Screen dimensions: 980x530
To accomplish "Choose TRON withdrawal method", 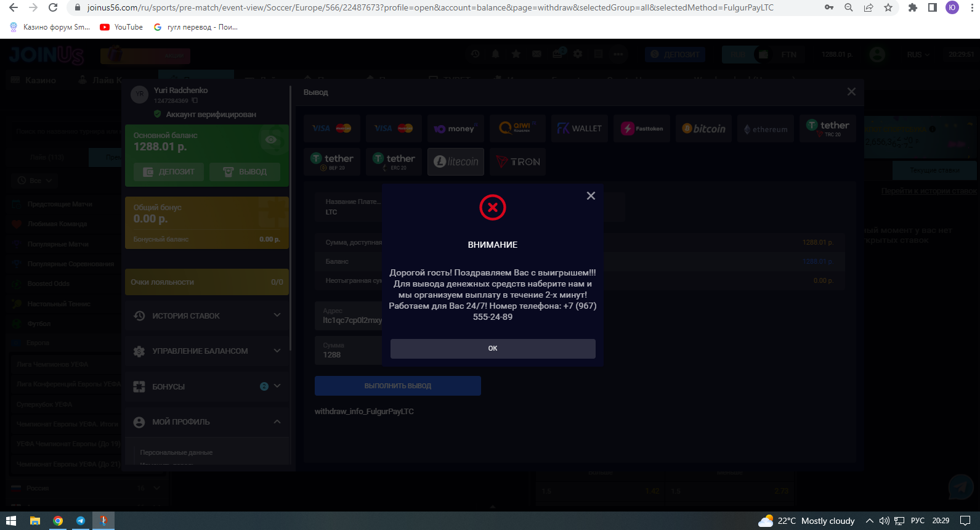I will click(517, 161).
